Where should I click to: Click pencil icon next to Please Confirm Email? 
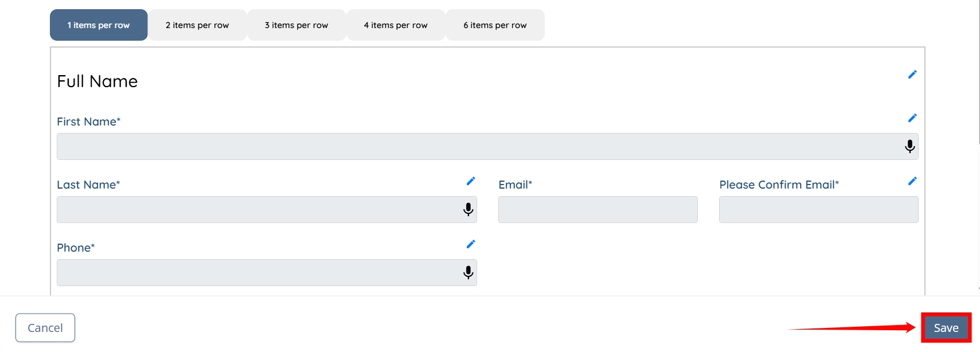tap(912, 181)
